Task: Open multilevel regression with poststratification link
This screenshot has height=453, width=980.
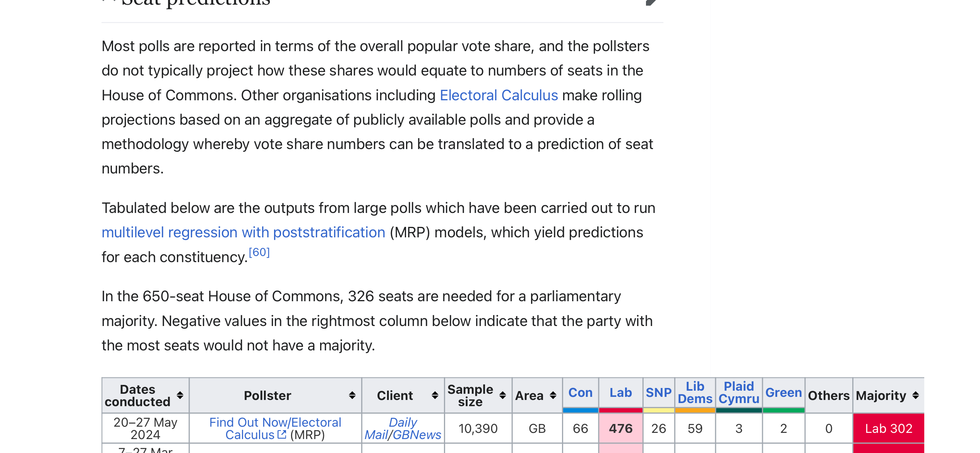Action: [x=243, y=232]
